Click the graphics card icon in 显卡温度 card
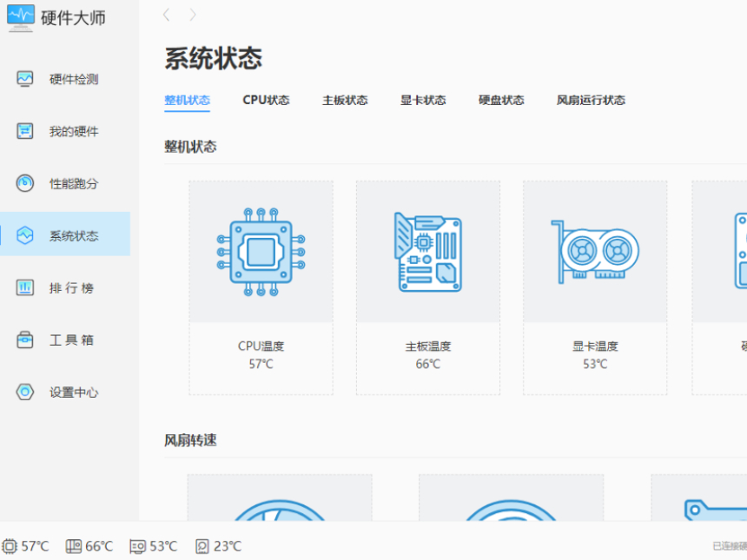 coord(595,252)
